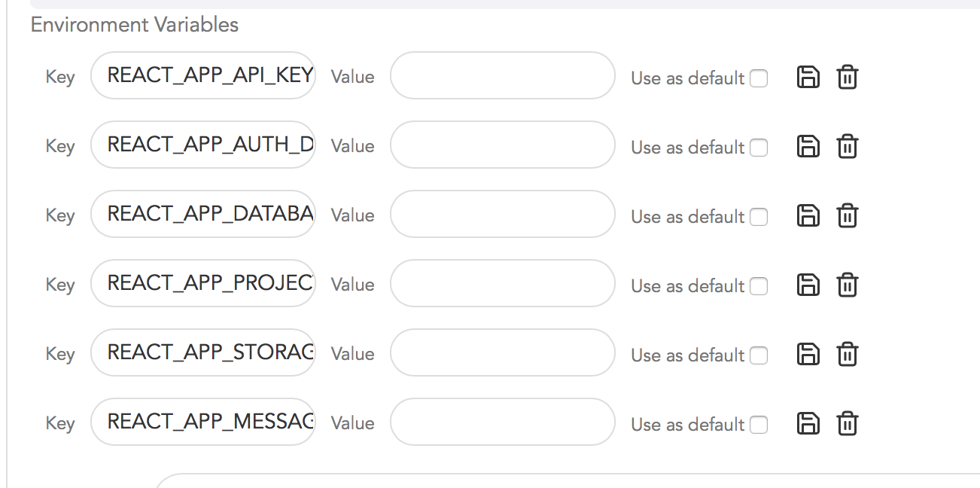
Task: Save the REACT_APP_PROJEC variable row
Action: (808, 285)
